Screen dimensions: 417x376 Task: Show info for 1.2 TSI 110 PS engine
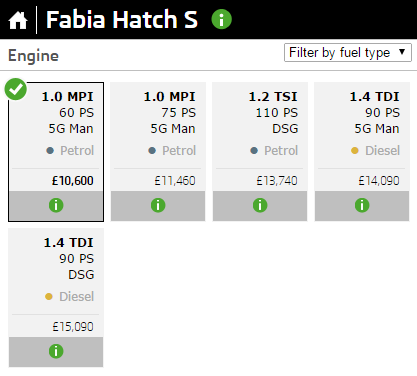260,205
